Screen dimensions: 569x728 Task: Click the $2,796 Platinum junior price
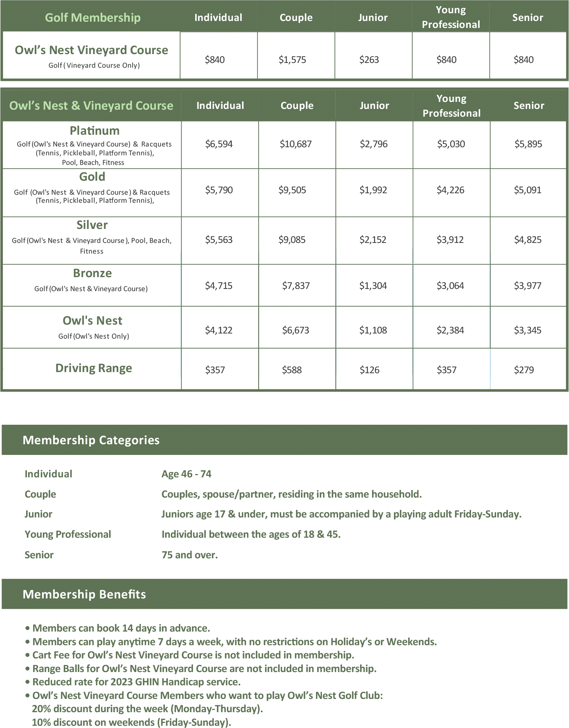click(x=374, y=144)
